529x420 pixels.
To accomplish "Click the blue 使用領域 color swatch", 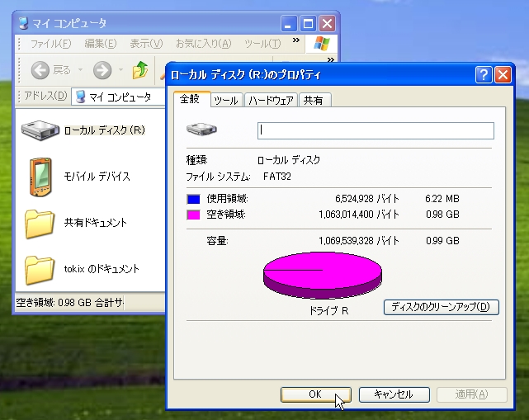I will pyautogui.click(x=193, y=199).
